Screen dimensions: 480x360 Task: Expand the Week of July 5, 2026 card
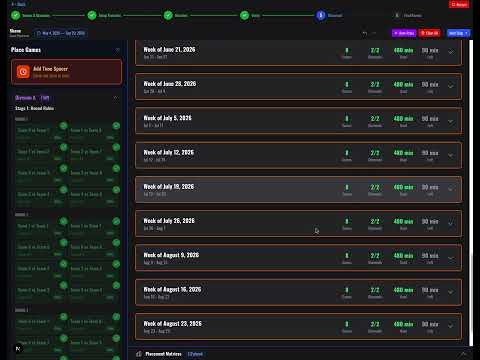point(451,121)
